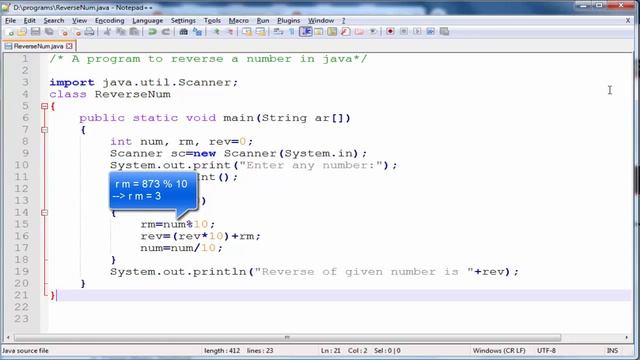Image resolution: width=640 pixels, height=360 pixels.
Task: Open the Language menu
Action: (x=147, y=20)
